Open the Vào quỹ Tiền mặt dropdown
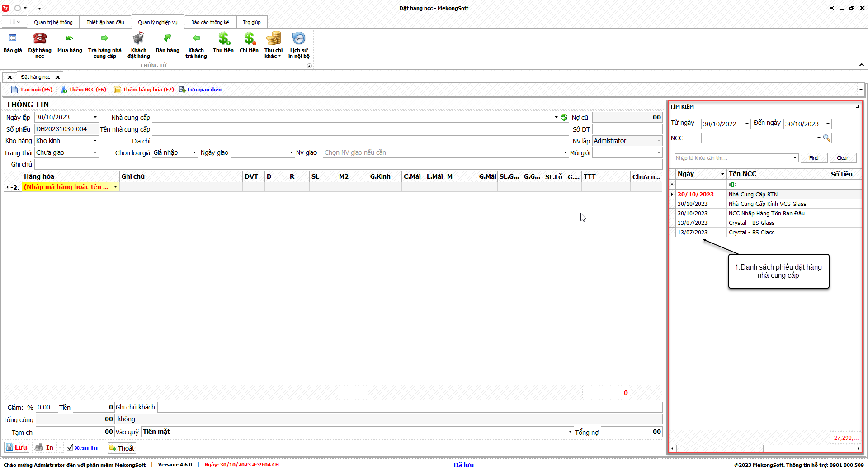The image size is (868, 471). pyautogui.click(x=570, y=432)
